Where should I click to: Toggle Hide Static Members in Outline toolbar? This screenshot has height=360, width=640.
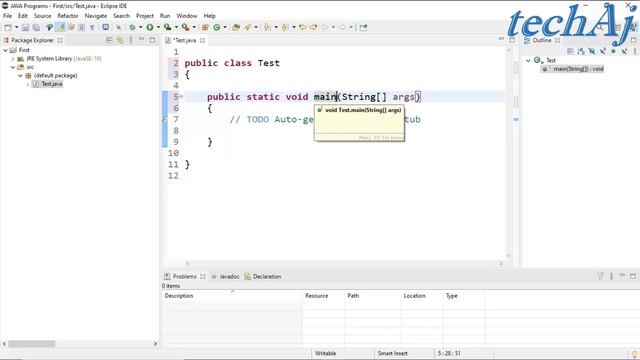(602, 51)
